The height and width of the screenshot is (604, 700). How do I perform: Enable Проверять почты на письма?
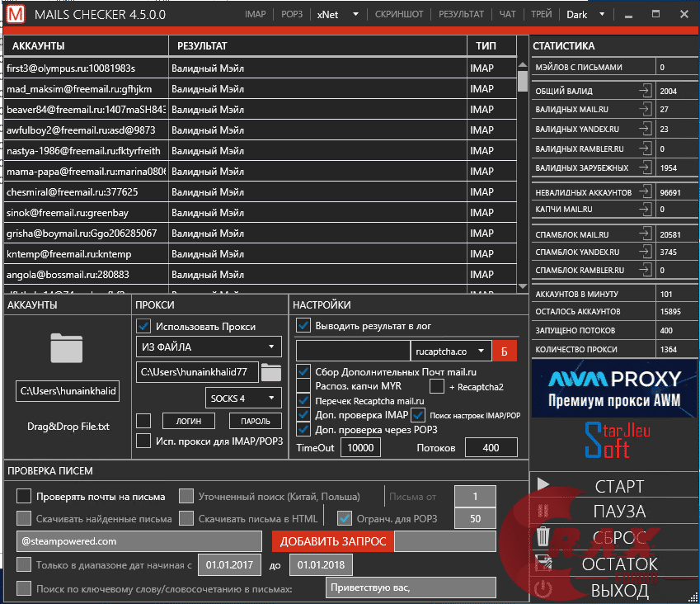(x=23, y=495)
